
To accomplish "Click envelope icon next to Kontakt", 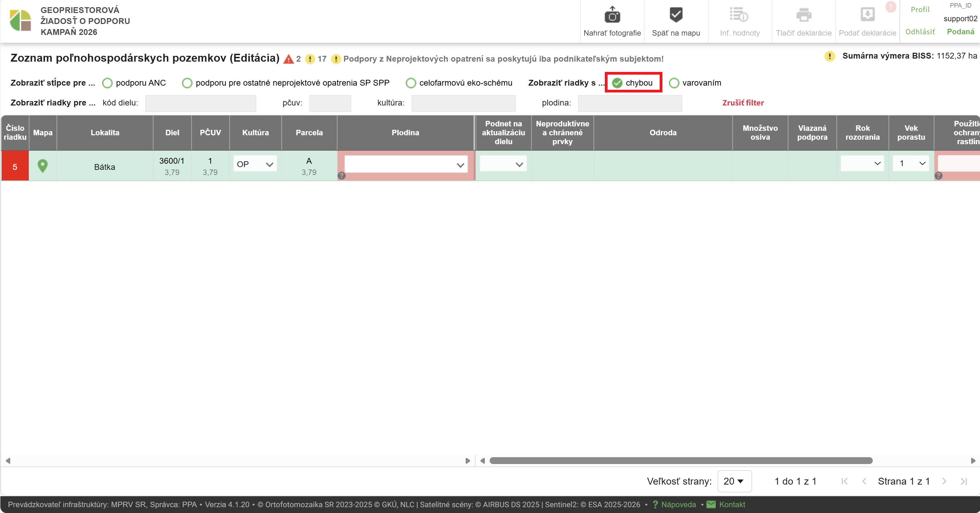I will (711, 505).
